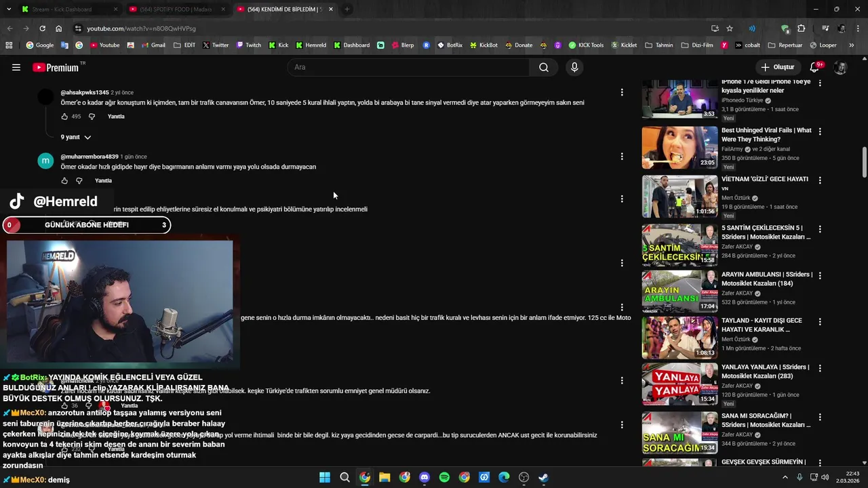Dislike the comment by @ahsakpwks1345
The height and width of the screenshot is (488, 868).
click(92, 117)
